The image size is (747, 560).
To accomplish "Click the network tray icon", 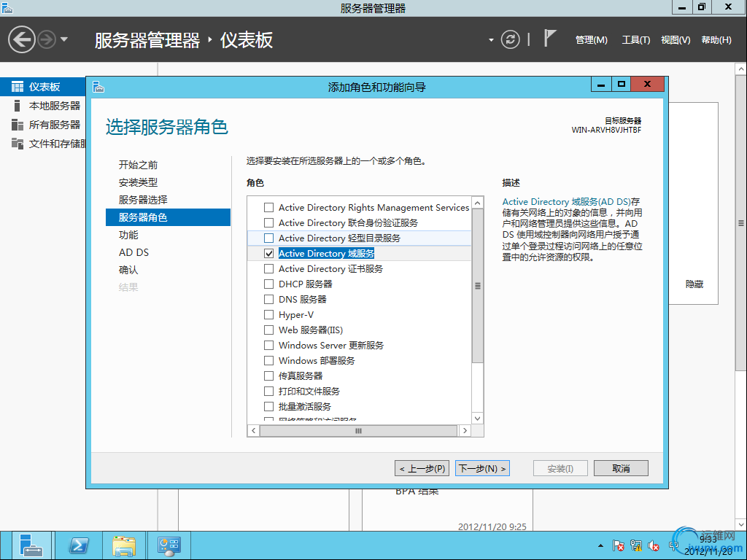I will coord(636,545).
